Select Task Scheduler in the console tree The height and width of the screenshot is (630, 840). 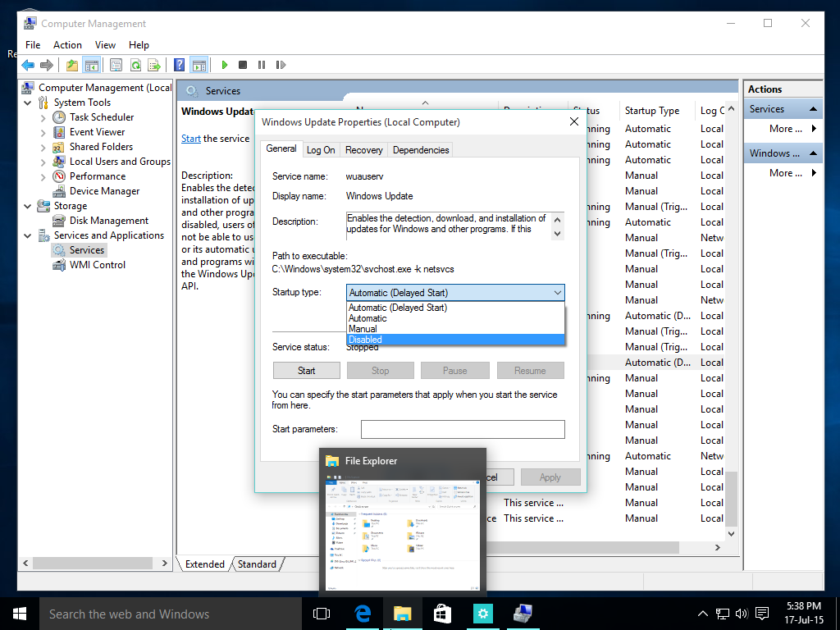point(101,117)
